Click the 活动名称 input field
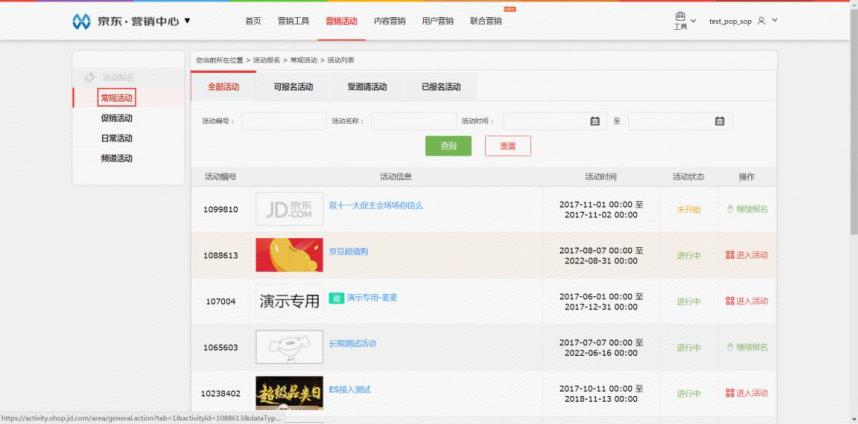The width and height of the screenshot is (858, 424). pos(413,121)
